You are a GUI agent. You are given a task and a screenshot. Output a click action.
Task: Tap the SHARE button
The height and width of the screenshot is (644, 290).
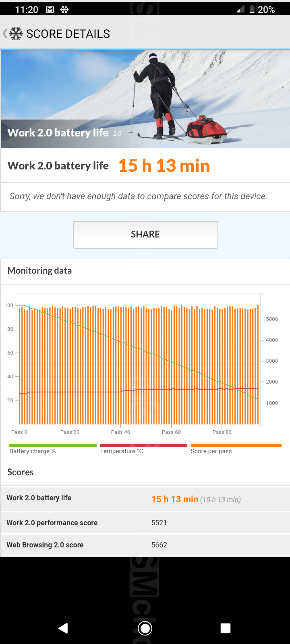(145, 235)
